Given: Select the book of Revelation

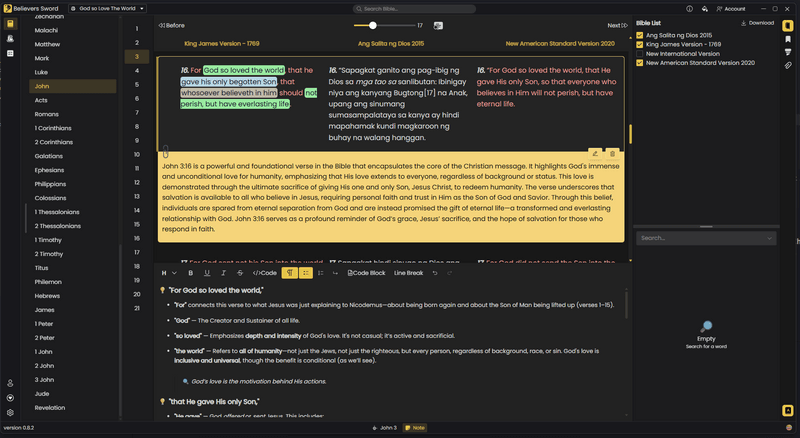Looking at the screenshot, I should pos(72,408).
